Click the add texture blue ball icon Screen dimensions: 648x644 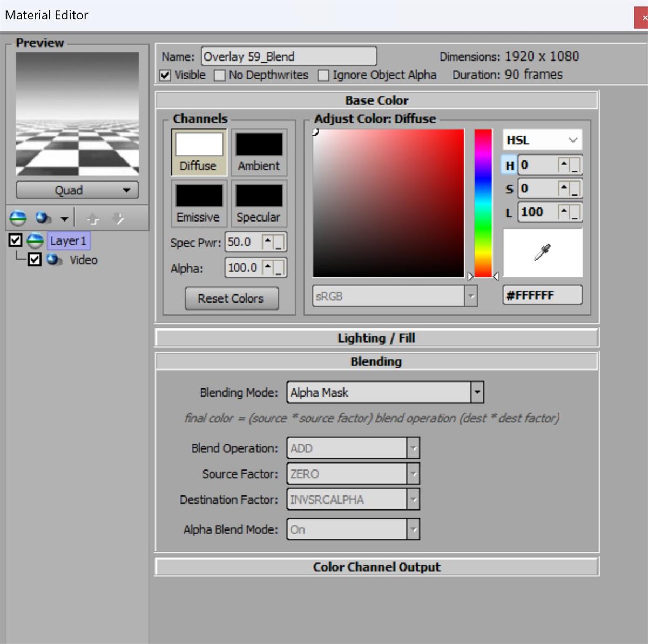(43, 218)
